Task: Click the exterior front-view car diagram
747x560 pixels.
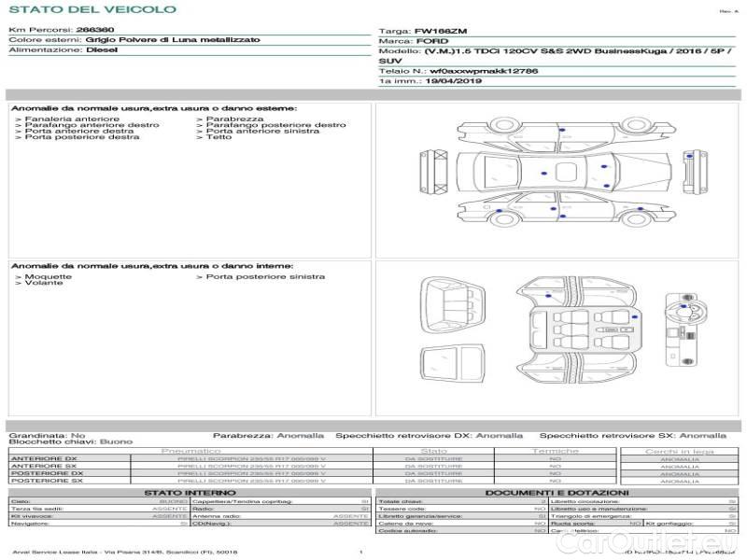Action: point(695,171)
